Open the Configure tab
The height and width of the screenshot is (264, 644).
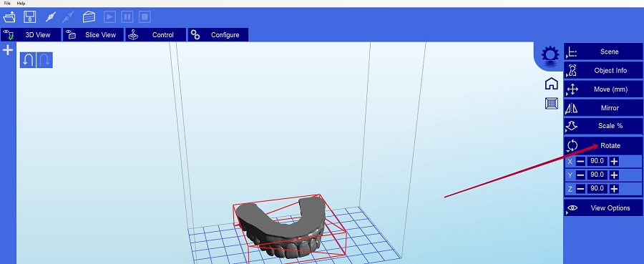coord(218,35)
